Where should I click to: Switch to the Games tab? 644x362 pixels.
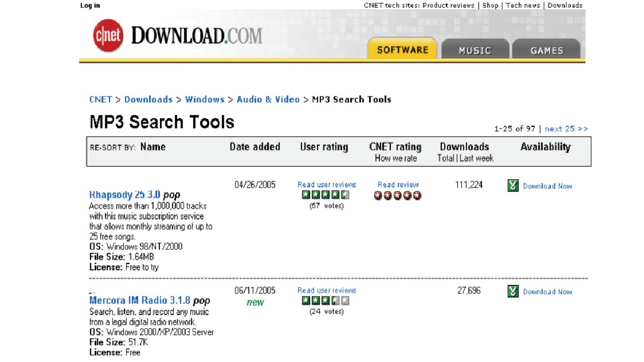coord(546,50)
